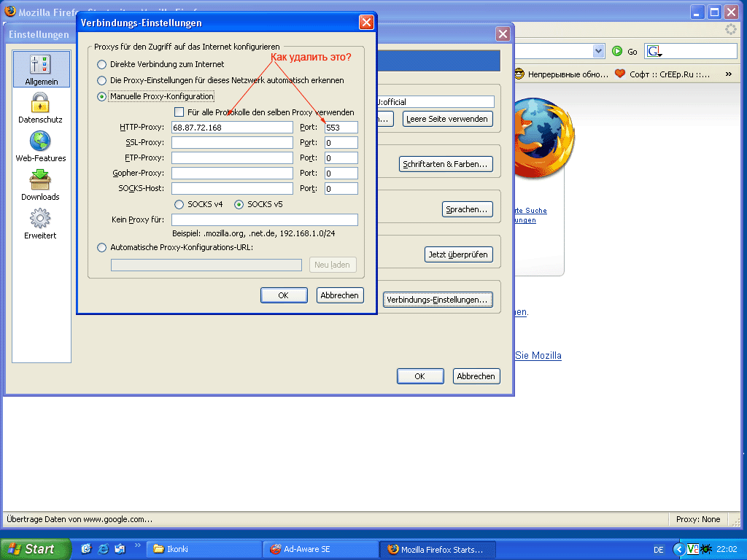
Task: Click Leere Seite verwenden button
Action: coord(447,119)
